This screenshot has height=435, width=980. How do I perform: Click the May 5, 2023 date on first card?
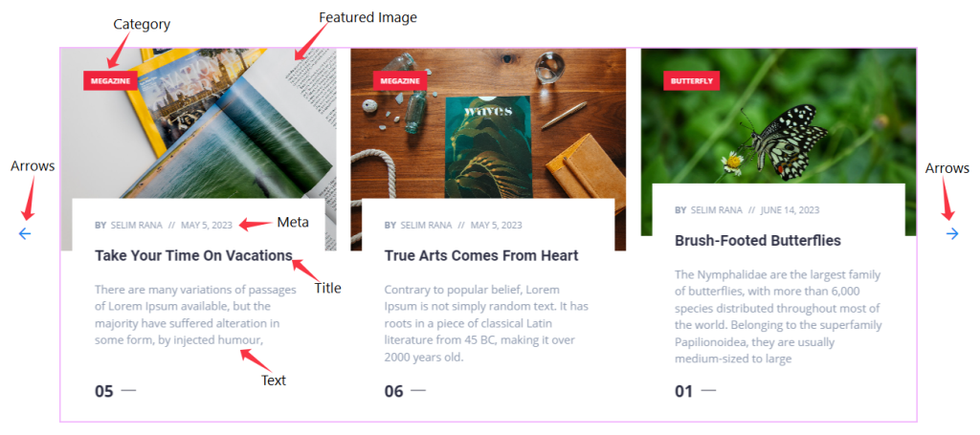point(207,226)
